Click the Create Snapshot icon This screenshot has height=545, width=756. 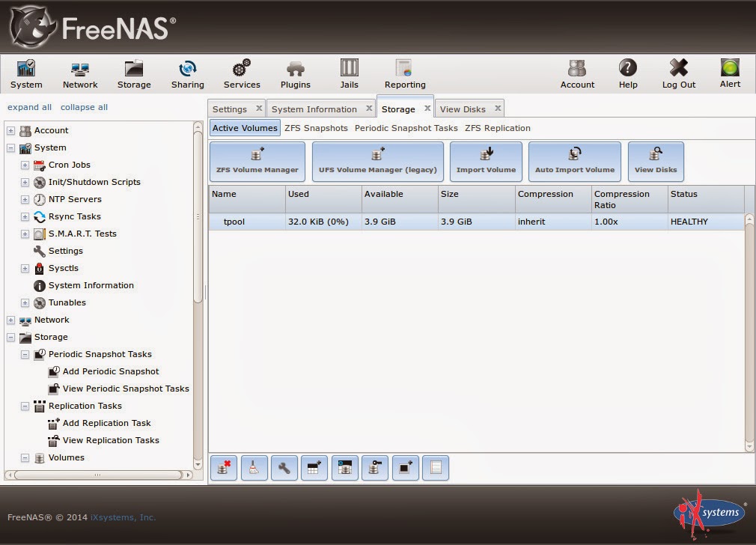[x=406, y=468]
